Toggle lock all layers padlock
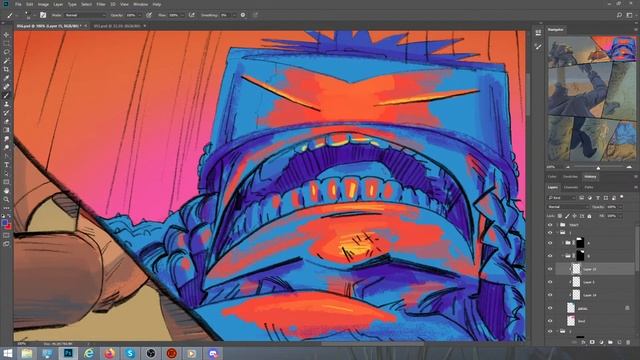 pyautogui.click(x=589, y=216)
